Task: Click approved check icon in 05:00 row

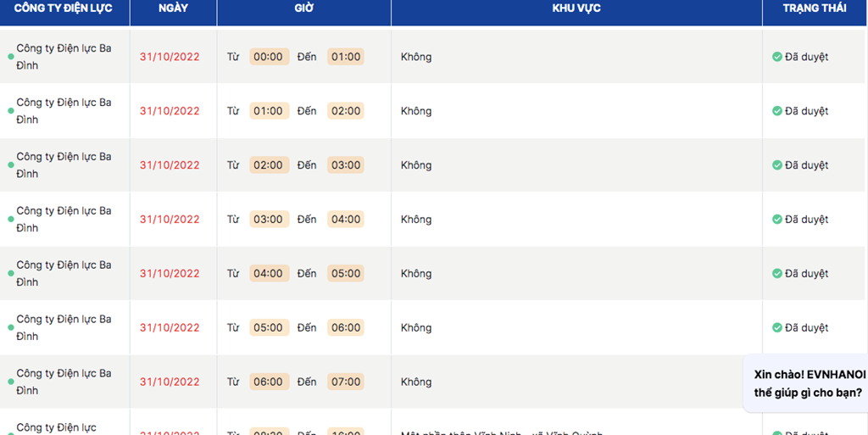Action: (x=776, y=327)
